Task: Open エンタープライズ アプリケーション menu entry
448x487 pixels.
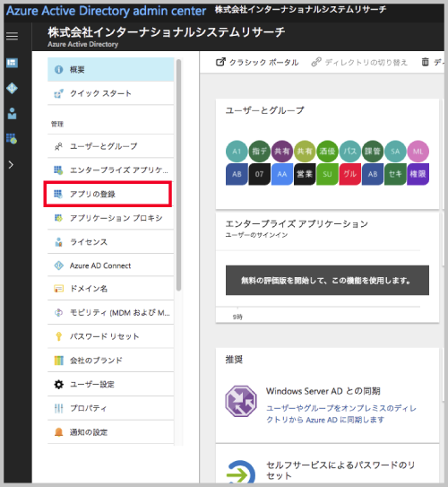Action: [110, 170]
